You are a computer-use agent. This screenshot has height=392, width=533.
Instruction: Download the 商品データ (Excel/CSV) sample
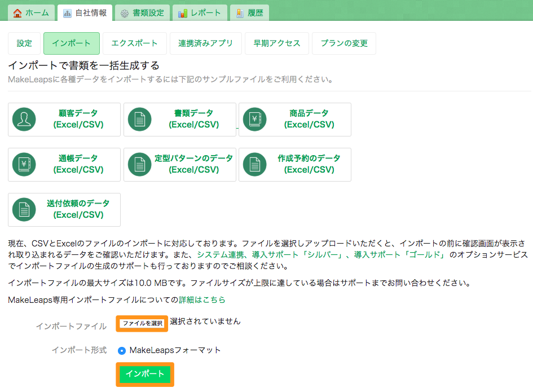pyautogui.click(x=295, y=120)
